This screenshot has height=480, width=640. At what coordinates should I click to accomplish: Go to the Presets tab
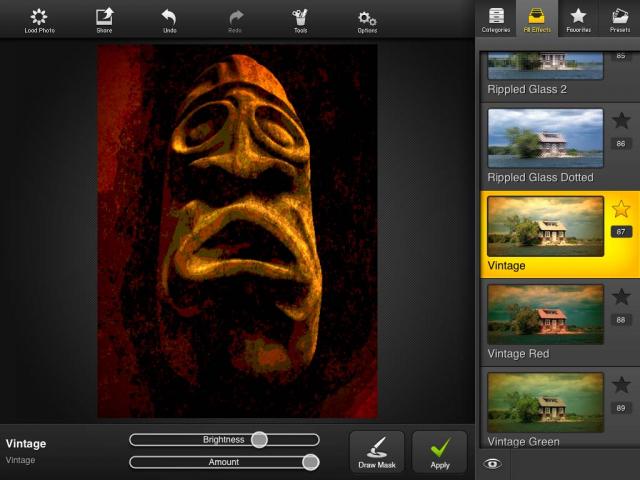(x=619, y=19)
